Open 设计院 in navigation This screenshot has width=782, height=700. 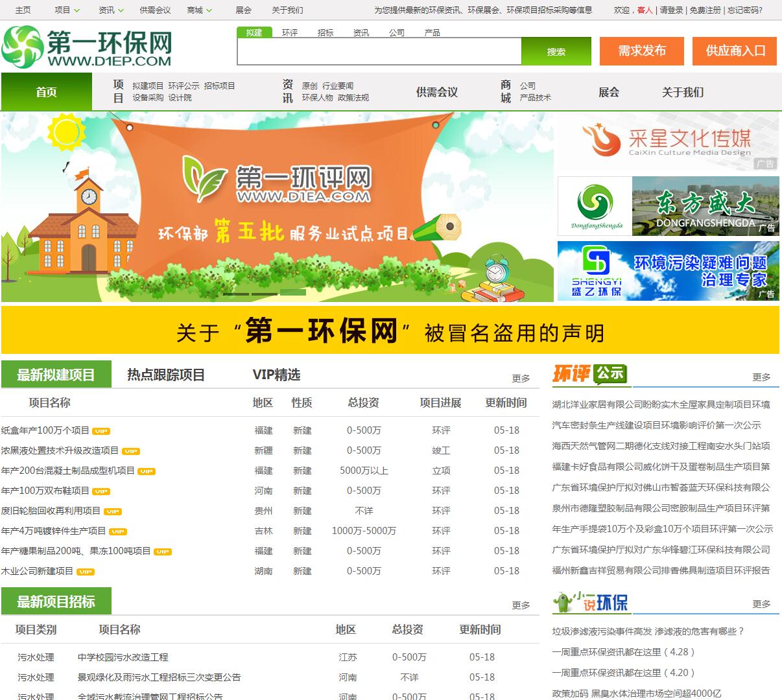[180, 98]
